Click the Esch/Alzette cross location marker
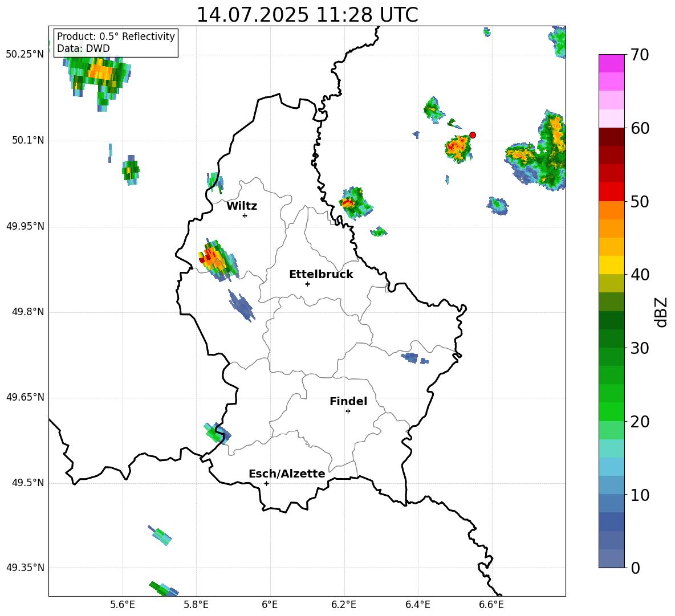 point(266,483)
